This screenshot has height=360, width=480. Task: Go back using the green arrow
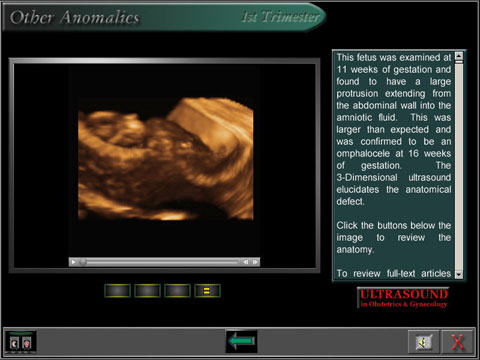pos(242,341)
